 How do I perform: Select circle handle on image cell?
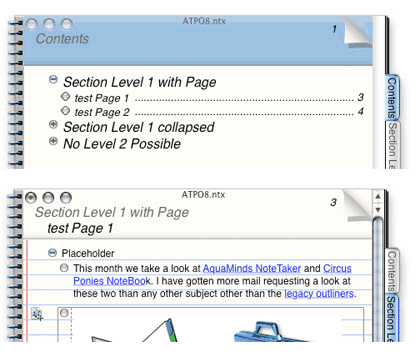64,313
